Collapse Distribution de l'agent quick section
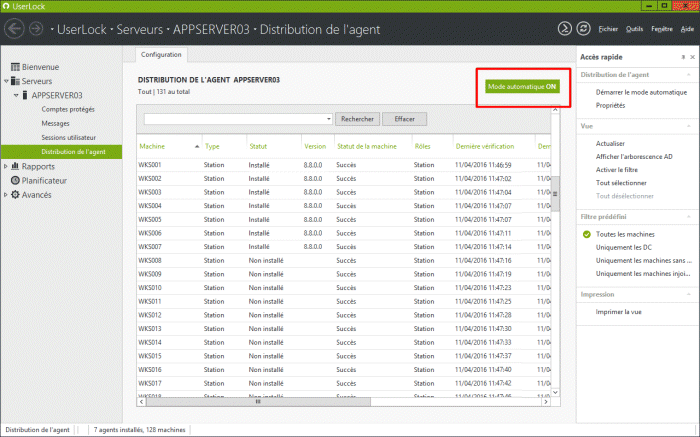Image resolution: width=700 pixels, height=437 pixels. [689, 75]
